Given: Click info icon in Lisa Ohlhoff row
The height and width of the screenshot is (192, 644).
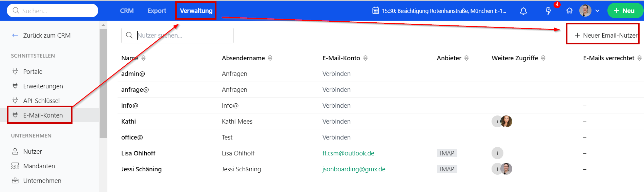Looking at the screenshot, I should click(x=497, y=153).
